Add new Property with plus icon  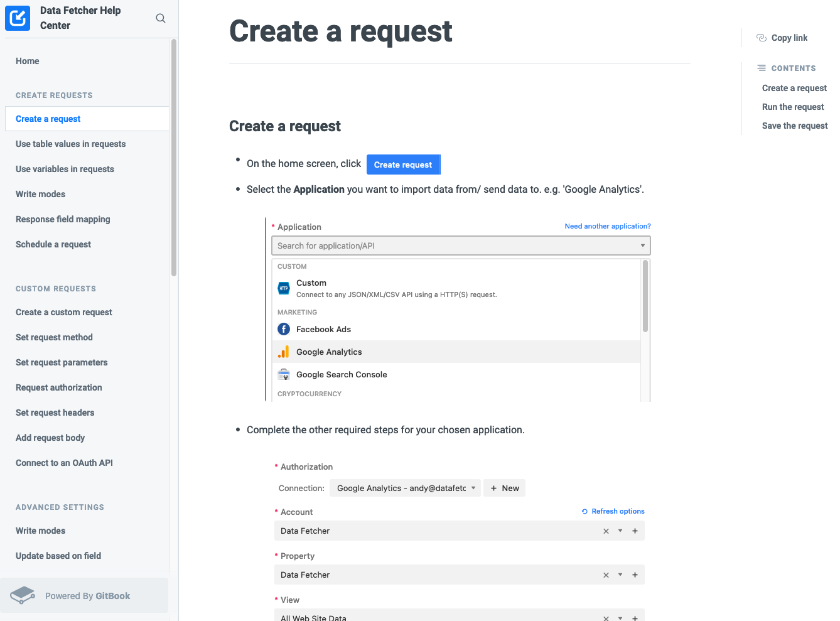pyautogui.click(x=635, y=575)
